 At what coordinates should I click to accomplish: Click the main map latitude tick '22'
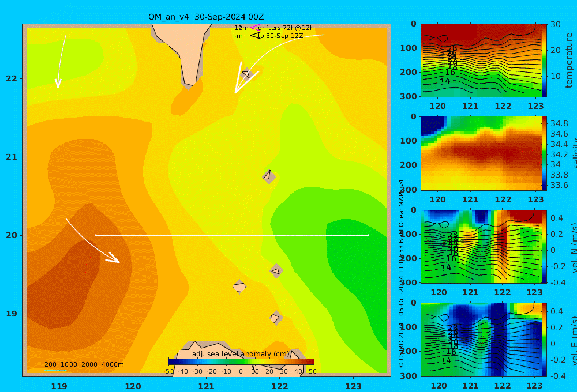12,78
